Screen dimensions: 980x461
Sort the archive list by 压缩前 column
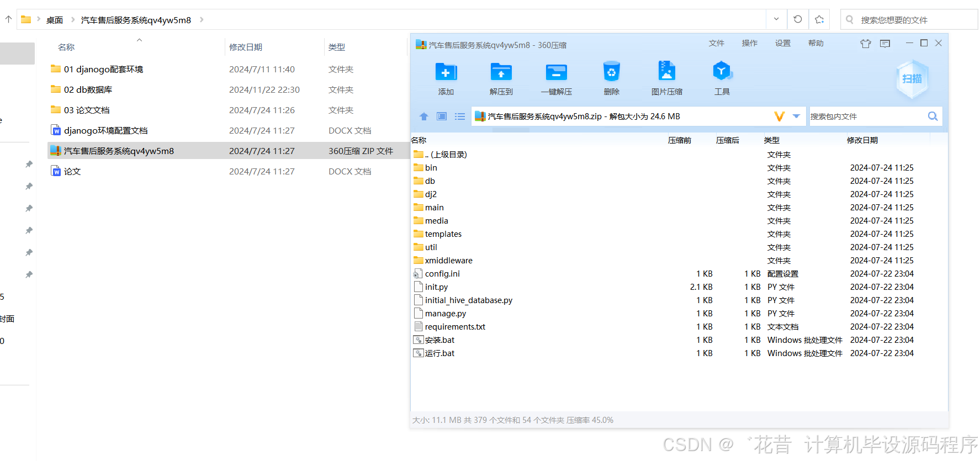pyautogui.click(x=680, y=140)
